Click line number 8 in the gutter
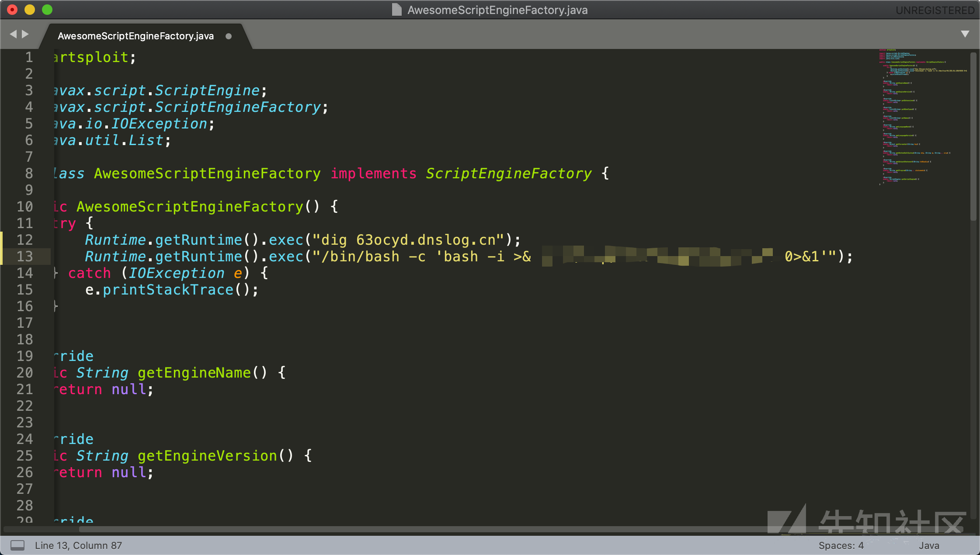This screenshot has width=980, height=555. pyautogui.click(x=29, y=173)
